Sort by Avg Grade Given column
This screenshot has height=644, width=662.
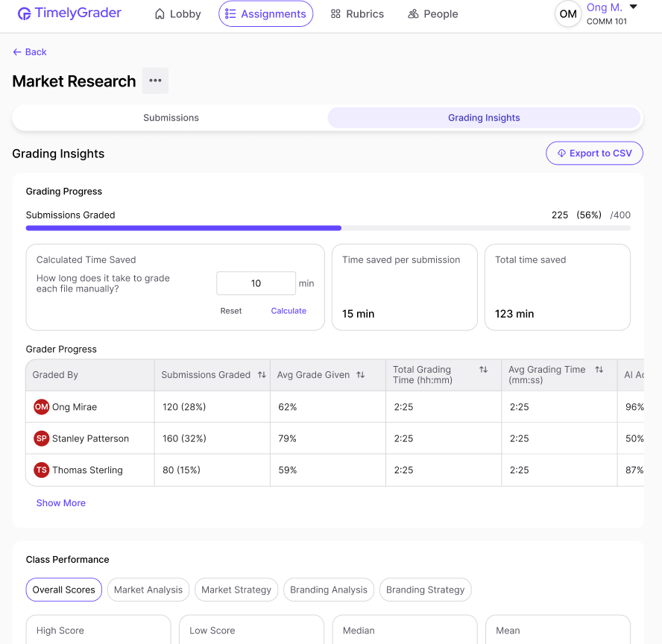pos(361,375)
